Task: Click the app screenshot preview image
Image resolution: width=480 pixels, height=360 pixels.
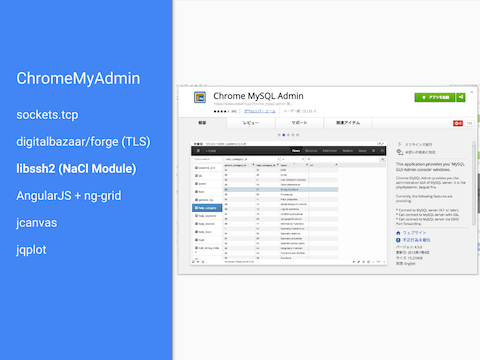Action: coord(289,203)
